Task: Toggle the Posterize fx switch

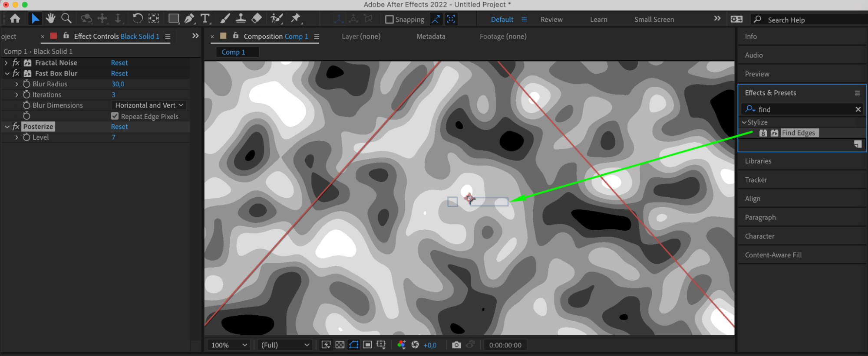Action: [x=16, y=127]
